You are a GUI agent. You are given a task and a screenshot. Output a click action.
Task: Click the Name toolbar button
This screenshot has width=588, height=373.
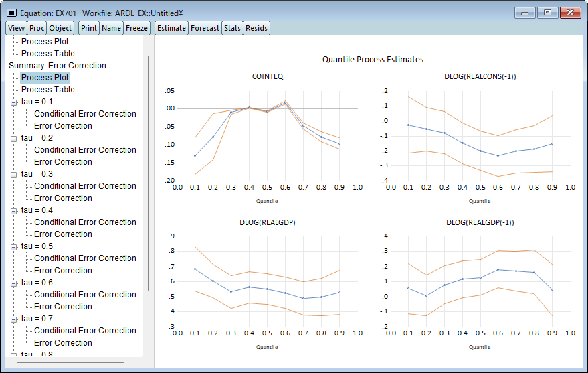112,28
